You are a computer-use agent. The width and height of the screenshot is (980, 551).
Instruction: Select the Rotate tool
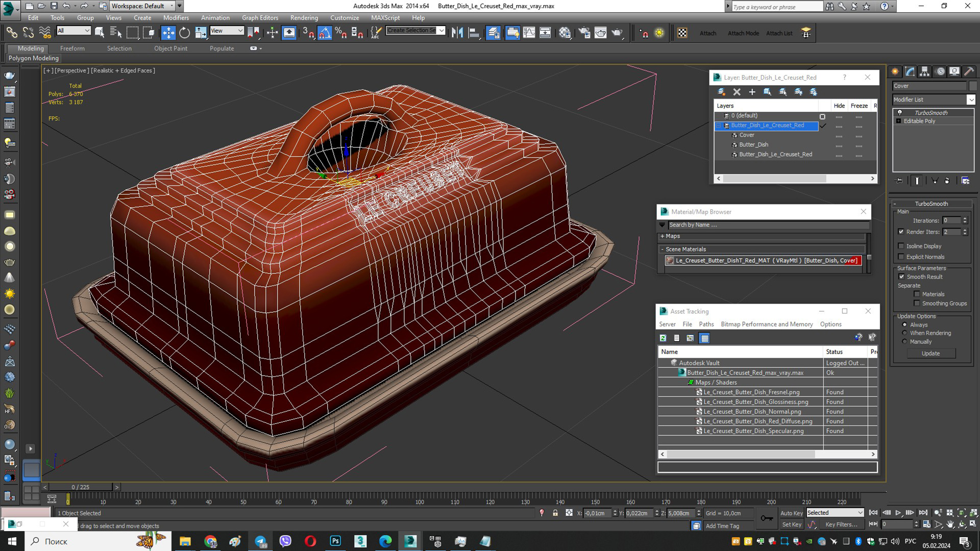(184, 33)
